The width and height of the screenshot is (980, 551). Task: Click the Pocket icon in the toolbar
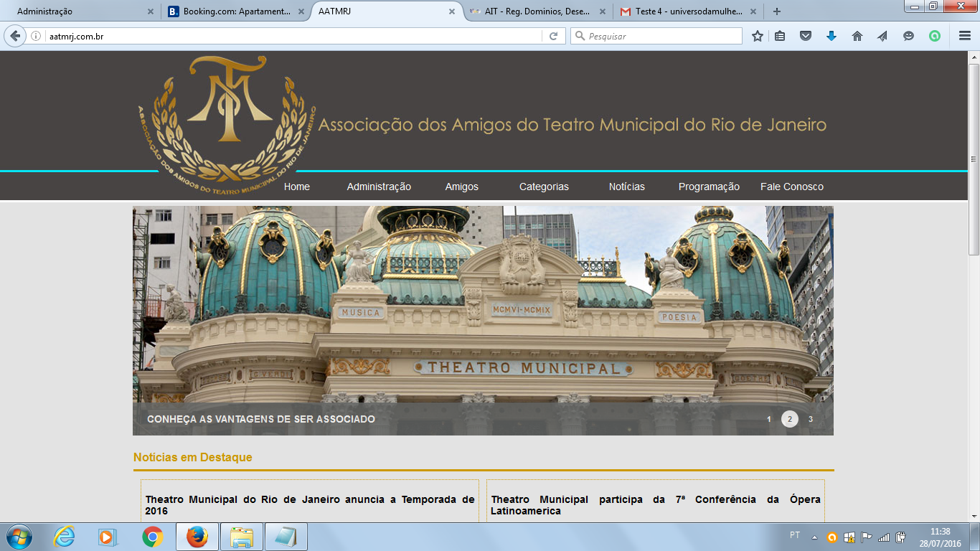click(806, 36)
